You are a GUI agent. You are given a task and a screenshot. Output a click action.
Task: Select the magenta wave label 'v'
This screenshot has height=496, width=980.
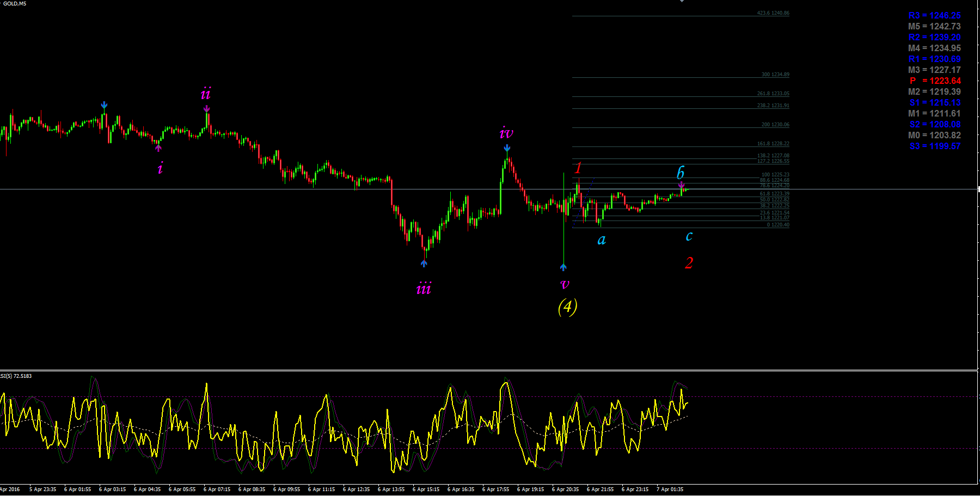565,284
